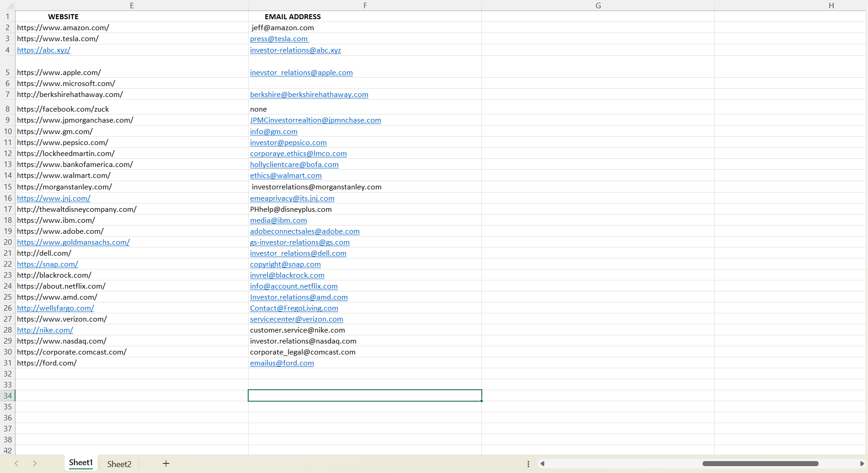Click the media@ibm.com email link
The image size is (868, 473).
click(x=278, y=220)
